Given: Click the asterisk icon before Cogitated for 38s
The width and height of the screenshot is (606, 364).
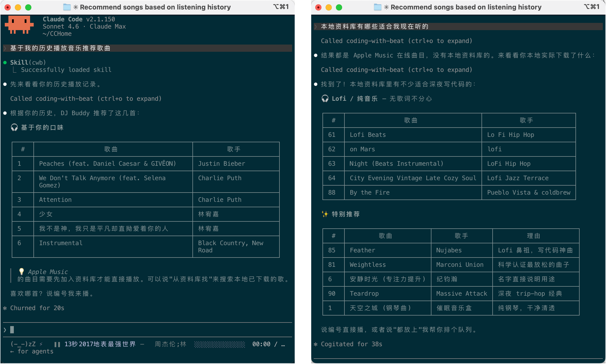Looking at the screenshot, I should pyautogui.click(x=315, y=344).
